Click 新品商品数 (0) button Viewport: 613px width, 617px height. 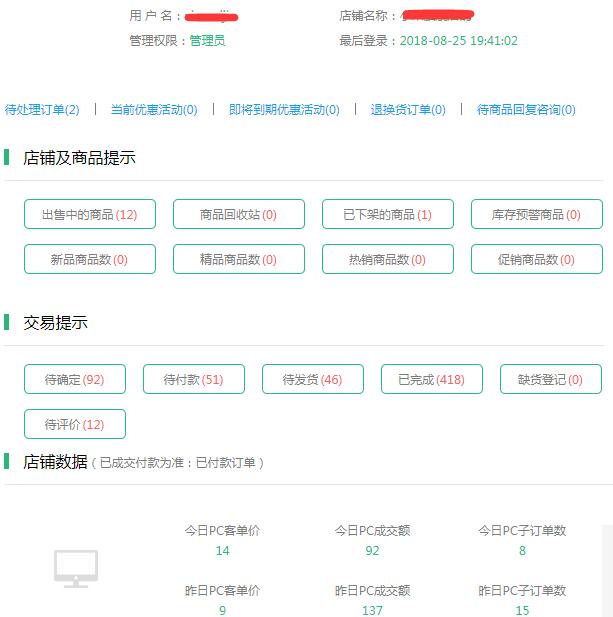coord(90,259)
